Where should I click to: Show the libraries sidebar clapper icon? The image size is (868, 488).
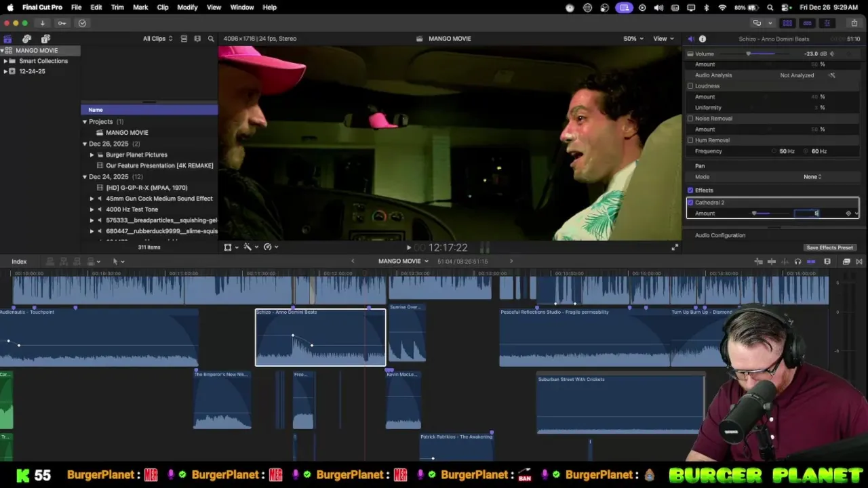7,39
